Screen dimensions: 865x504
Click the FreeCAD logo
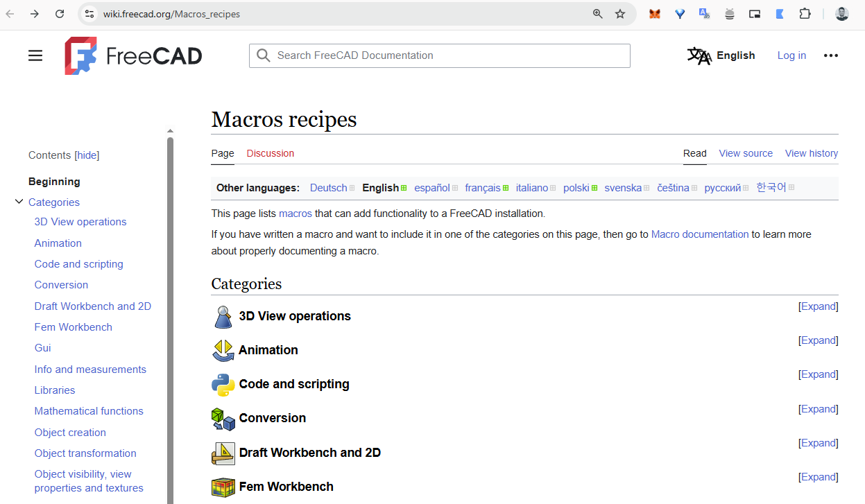[x=133, y=55]
